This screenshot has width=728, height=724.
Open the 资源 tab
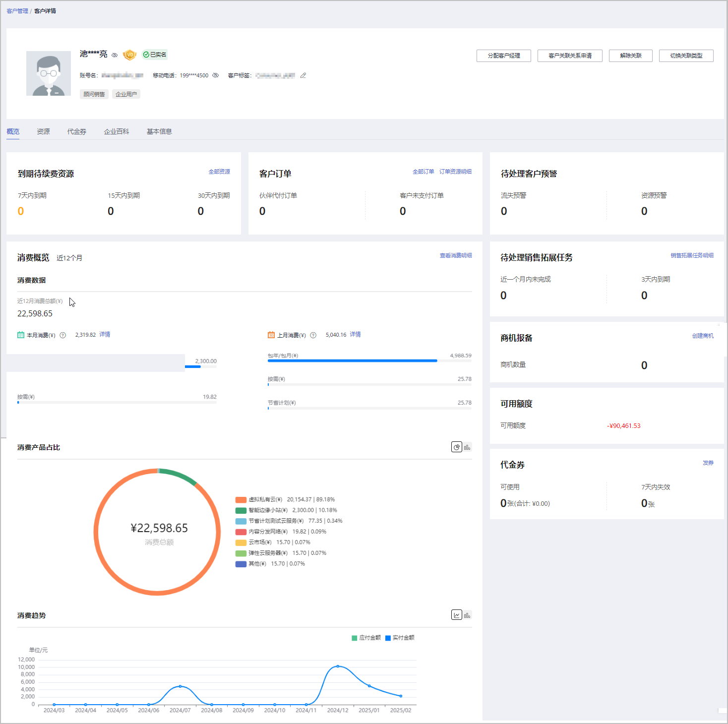(43, 131)
